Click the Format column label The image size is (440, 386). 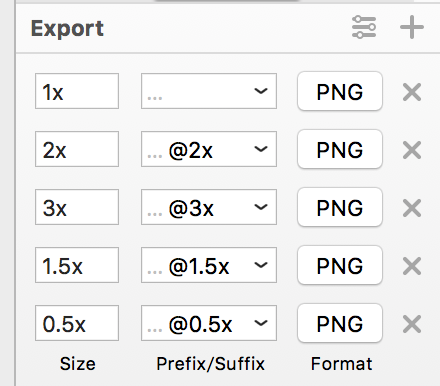click(x=341, y=364)
